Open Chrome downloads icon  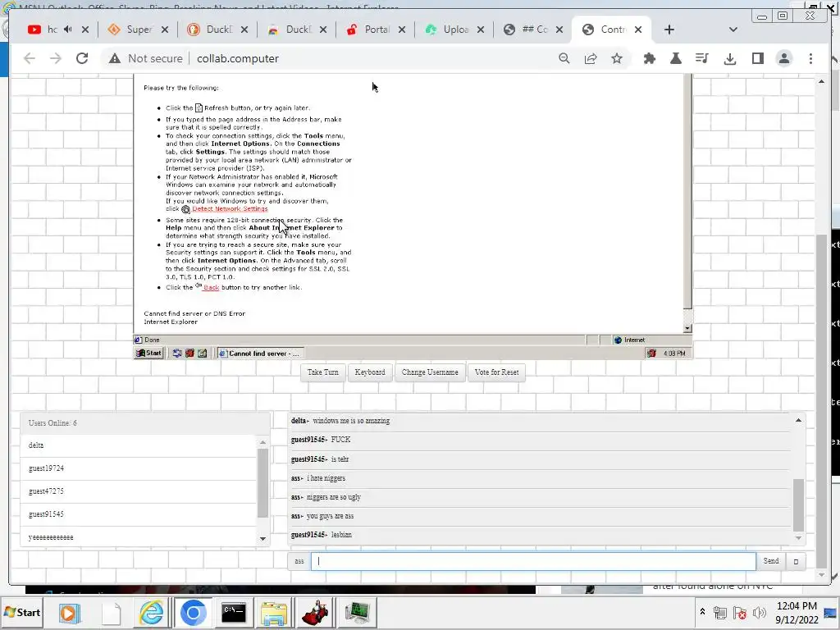(729, 58)
